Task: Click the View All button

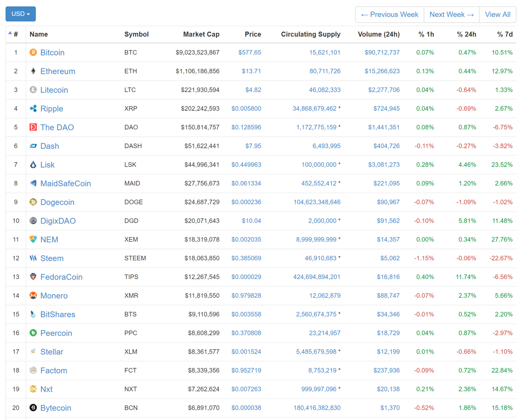Action: (498, 15)
